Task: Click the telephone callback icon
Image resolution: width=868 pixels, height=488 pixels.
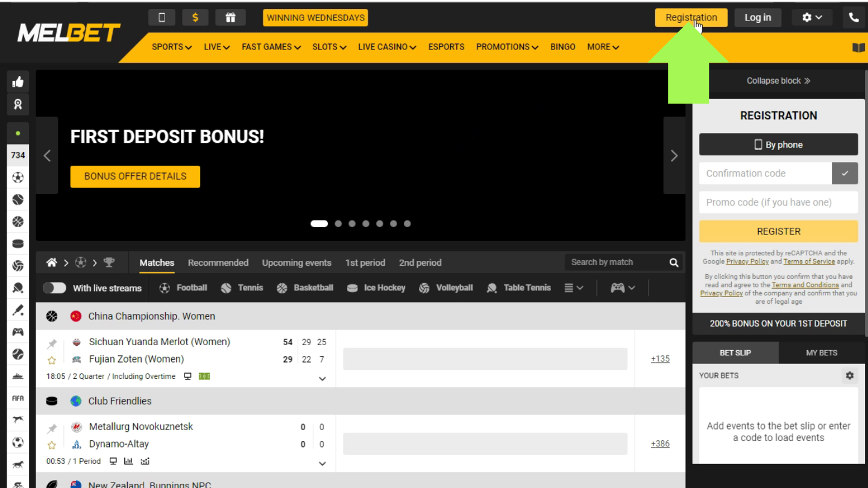Action: pyautogui.click(x=854, y=17)
